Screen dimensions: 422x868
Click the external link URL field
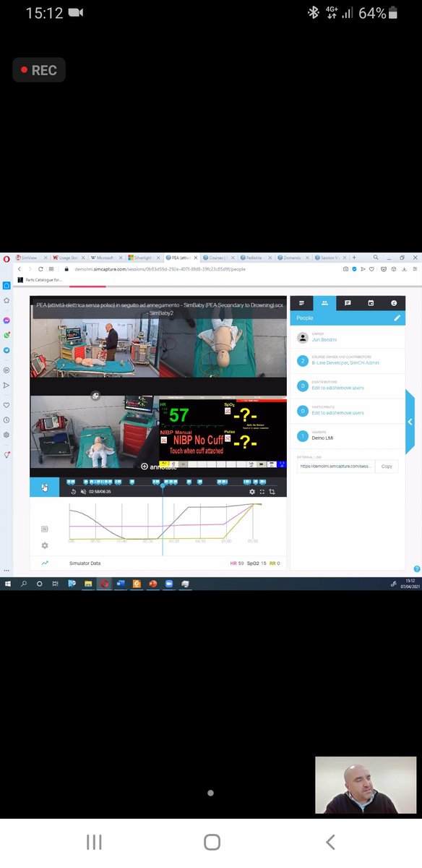pyautogui.click(x=336, y=466)
